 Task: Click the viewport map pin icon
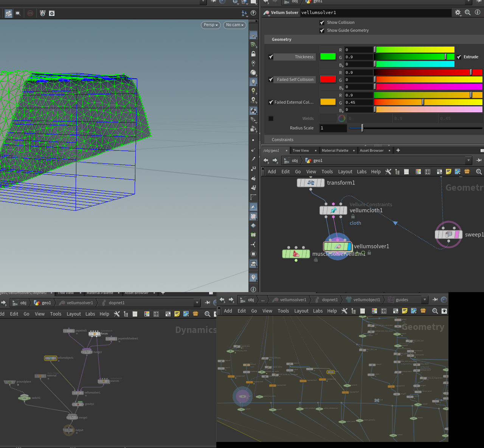(x=253, y=277)
